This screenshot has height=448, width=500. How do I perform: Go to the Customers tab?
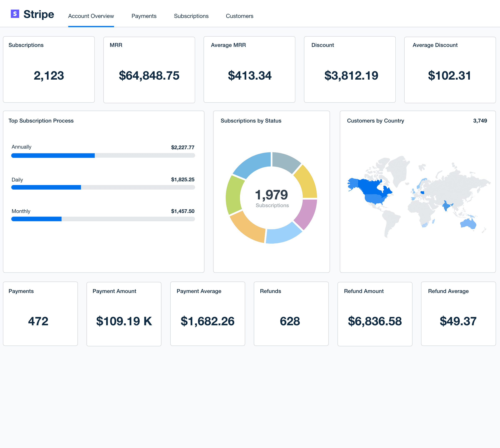[x=239, y=16]
